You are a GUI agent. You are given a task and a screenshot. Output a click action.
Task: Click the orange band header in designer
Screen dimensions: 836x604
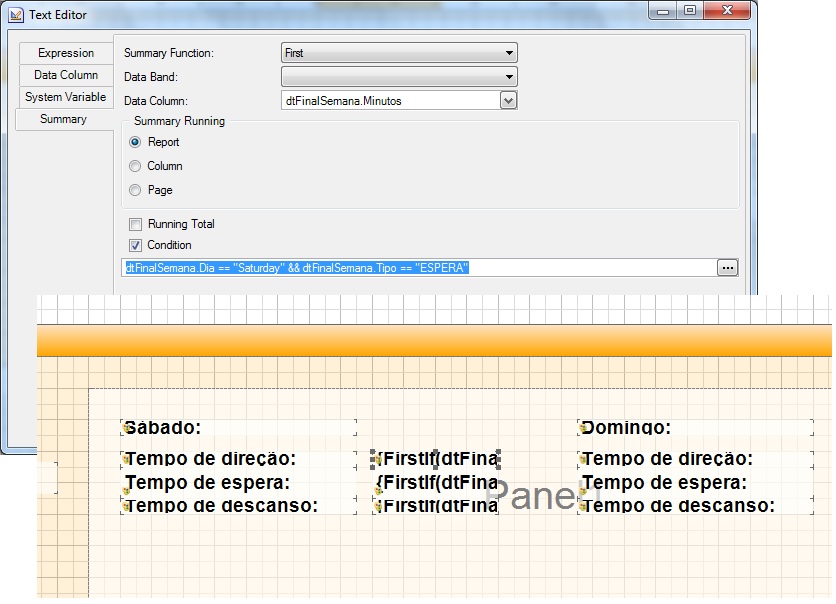point(434,341)
